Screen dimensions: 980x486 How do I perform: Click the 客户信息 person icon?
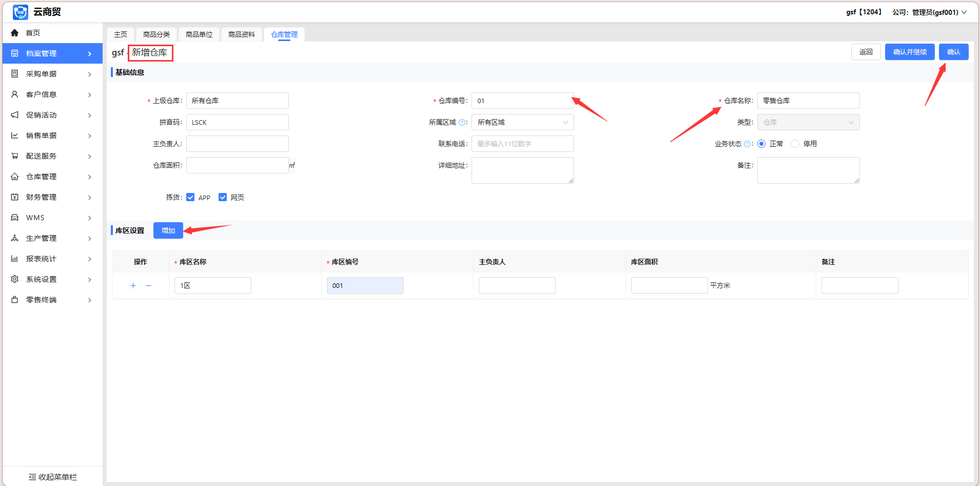[x=15, y=94]
